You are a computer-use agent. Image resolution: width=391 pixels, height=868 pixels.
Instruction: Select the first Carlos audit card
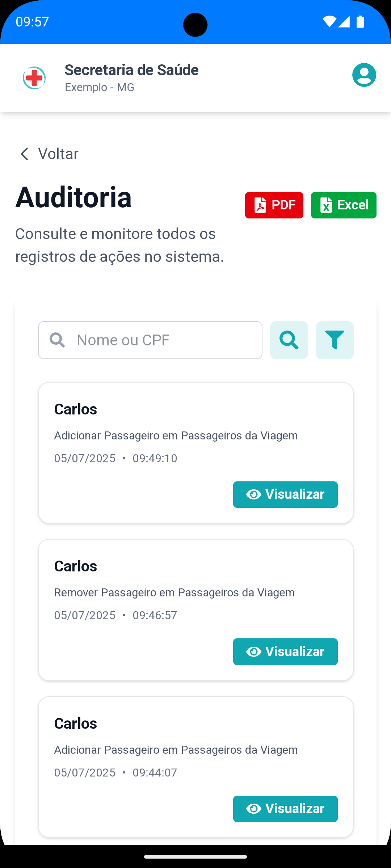[196, 453]
